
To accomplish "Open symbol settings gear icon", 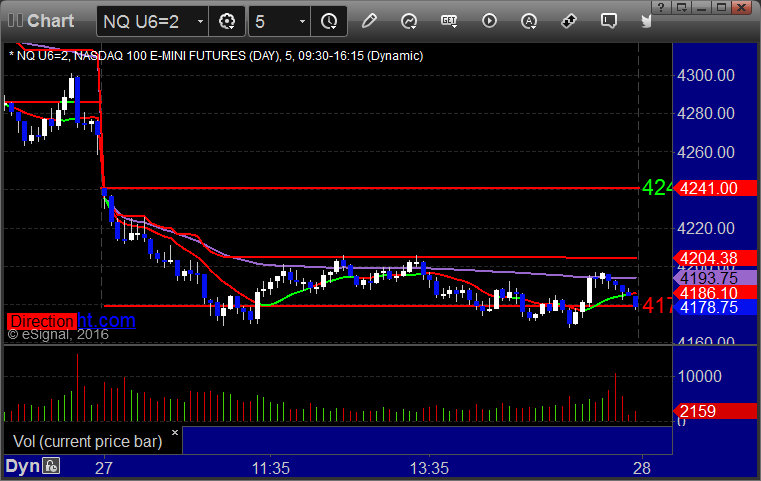I will coord(227,21).
